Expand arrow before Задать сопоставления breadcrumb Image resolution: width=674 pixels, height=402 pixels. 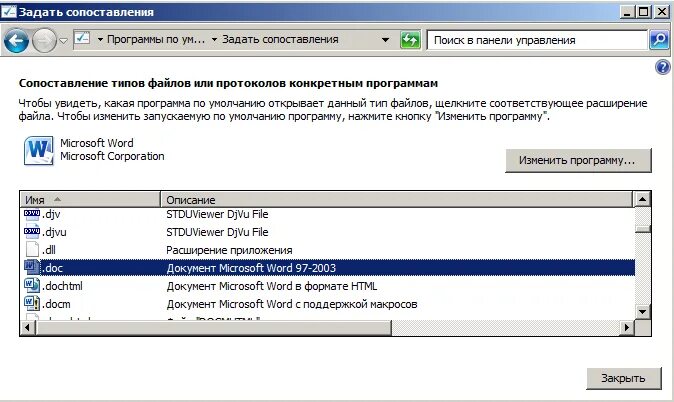click(x=214, y=40)
